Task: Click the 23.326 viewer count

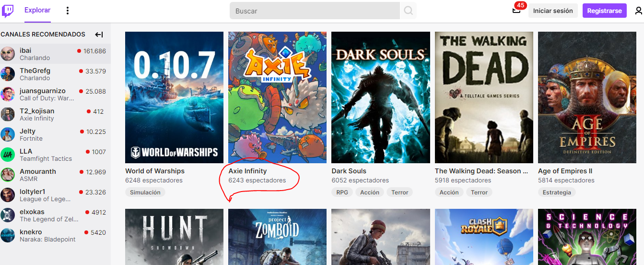Action: point(95,192)
